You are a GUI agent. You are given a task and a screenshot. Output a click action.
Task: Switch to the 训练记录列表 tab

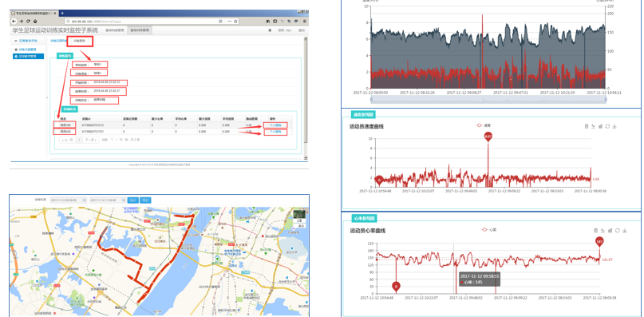(x=58, y=41)
